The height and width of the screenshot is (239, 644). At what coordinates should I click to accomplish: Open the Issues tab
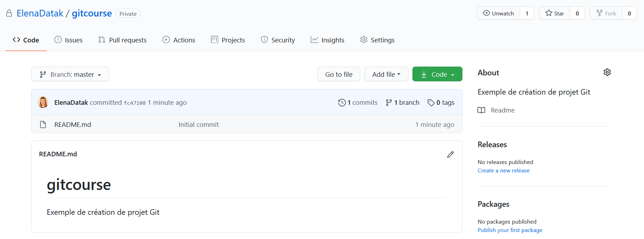pos(69,40)
